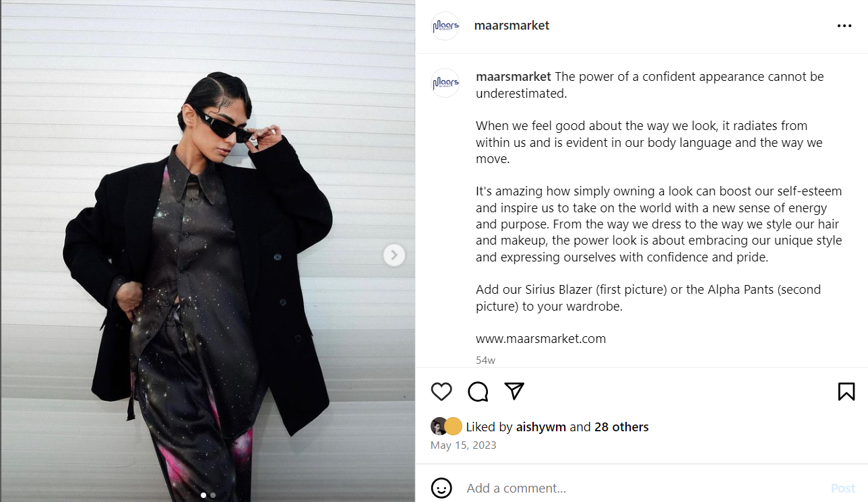Open comments with the speech bubble icon

pos(478,391)
